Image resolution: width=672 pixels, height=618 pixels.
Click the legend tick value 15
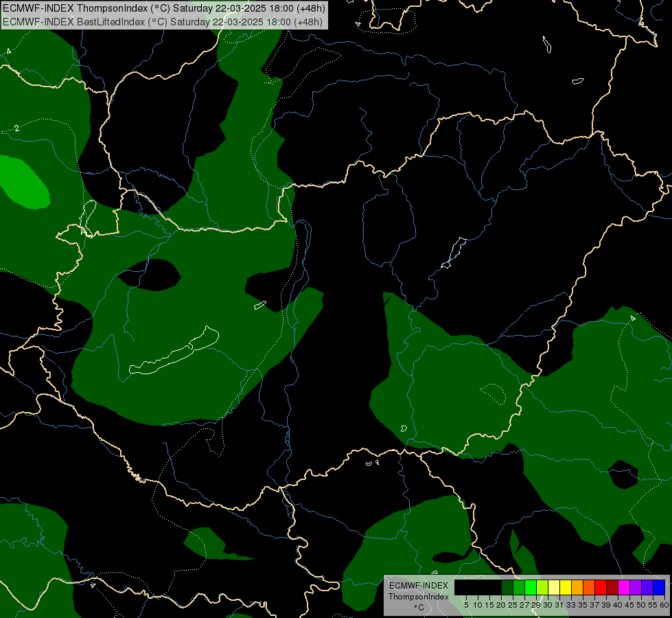click(490, 605)
